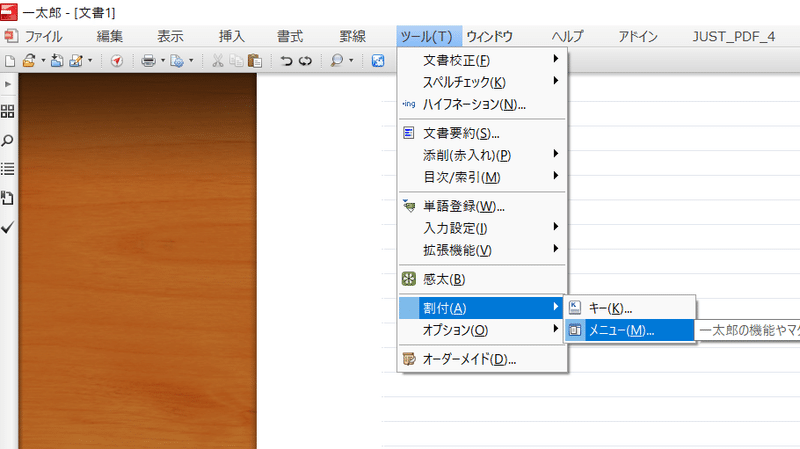800x449 pixels.
Task: Expand 拡張機能(V) submenu
Action: 482,250
